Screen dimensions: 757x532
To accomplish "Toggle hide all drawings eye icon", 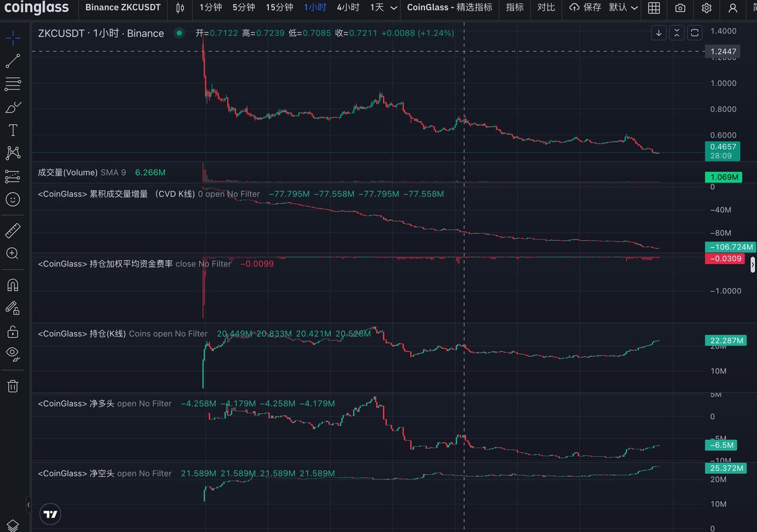I will [x=13, y=354].
